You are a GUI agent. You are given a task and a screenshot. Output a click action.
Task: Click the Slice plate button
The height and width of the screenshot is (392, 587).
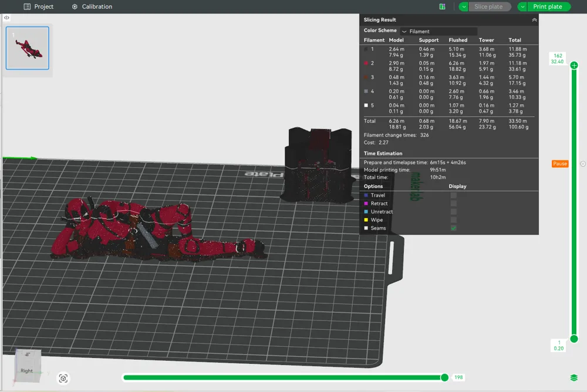(x=490, y=6)
